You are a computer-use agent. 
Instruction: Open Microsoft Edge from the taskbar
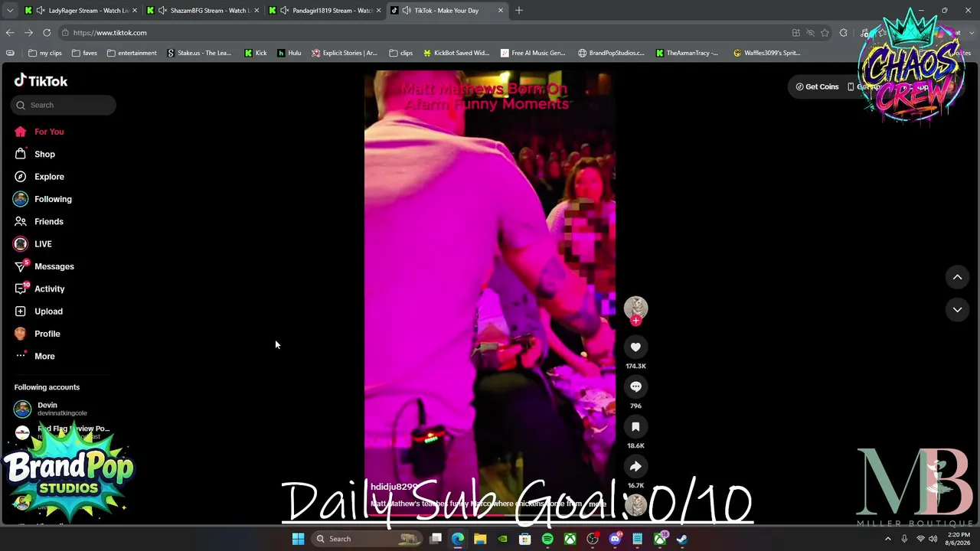coord(458,539)
